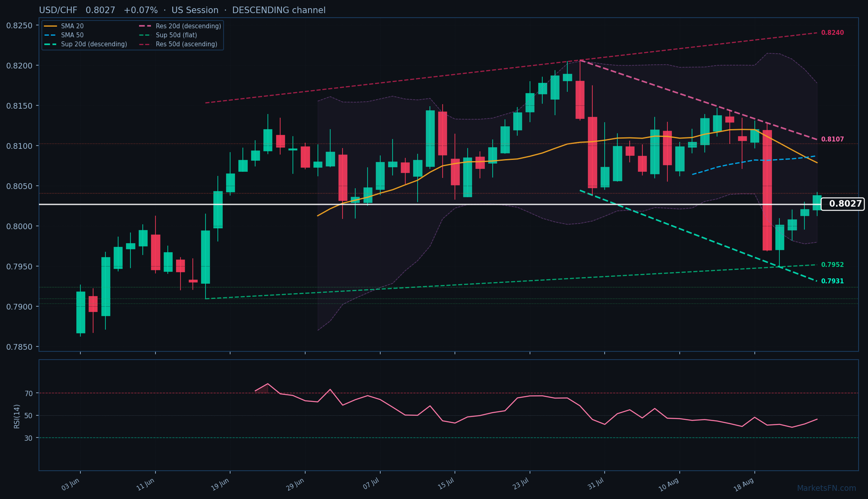Click the current price label 0.8027
The image size is (868, 499).
click(843, 204)
